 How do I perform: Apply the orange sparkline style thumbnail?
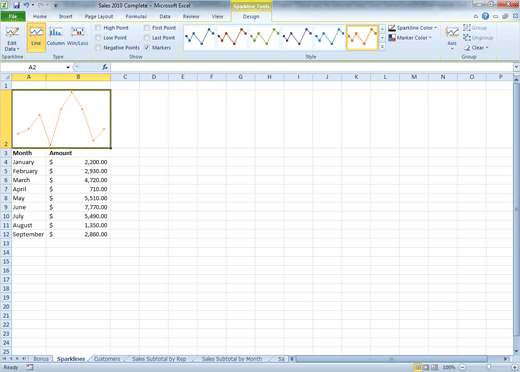pyautogui.click(x=362, y=37)
